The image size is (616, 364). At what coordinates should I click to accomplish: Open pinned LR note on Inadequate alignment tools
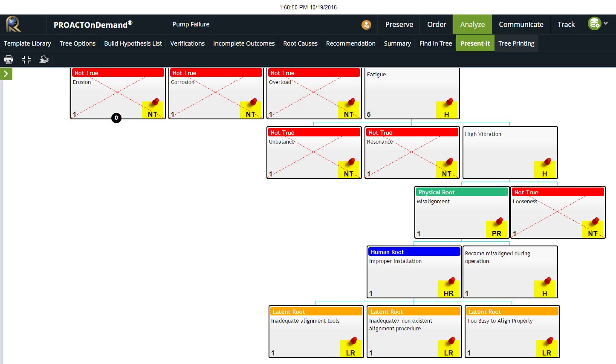[351, 348]
